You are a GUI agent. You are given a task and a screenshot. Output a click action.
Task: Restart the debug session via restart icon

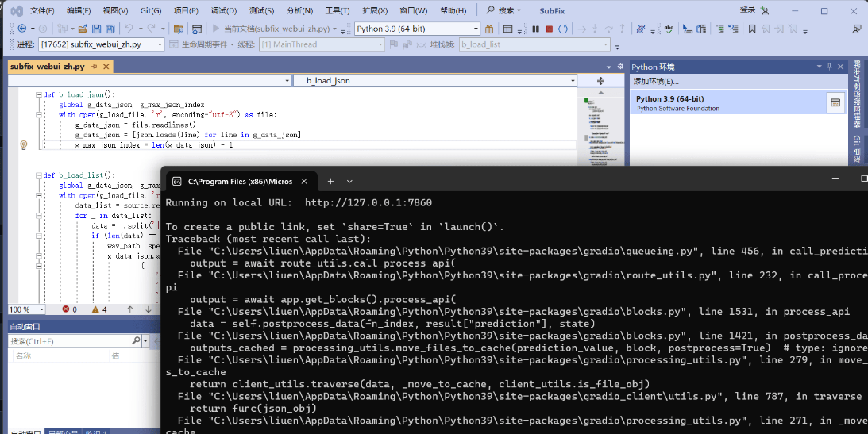pyautogui.click(x=563, y=29)
